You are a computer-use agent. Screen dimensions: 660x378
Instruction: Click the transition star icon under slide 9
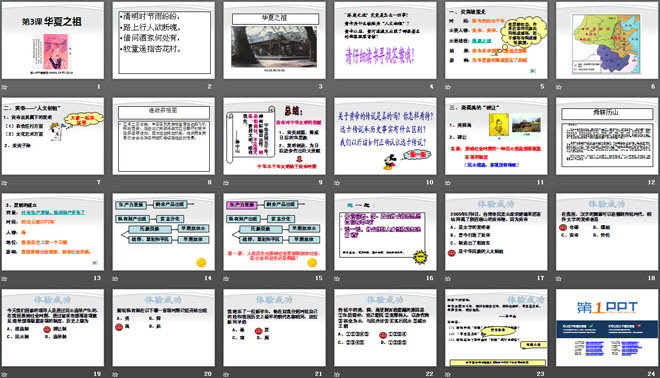tap(226, 183)
